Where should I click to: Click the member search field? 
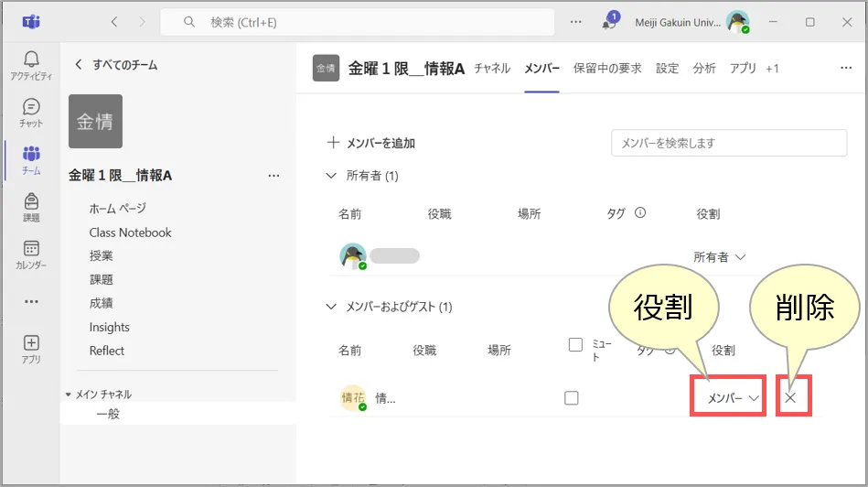[728, 143]
